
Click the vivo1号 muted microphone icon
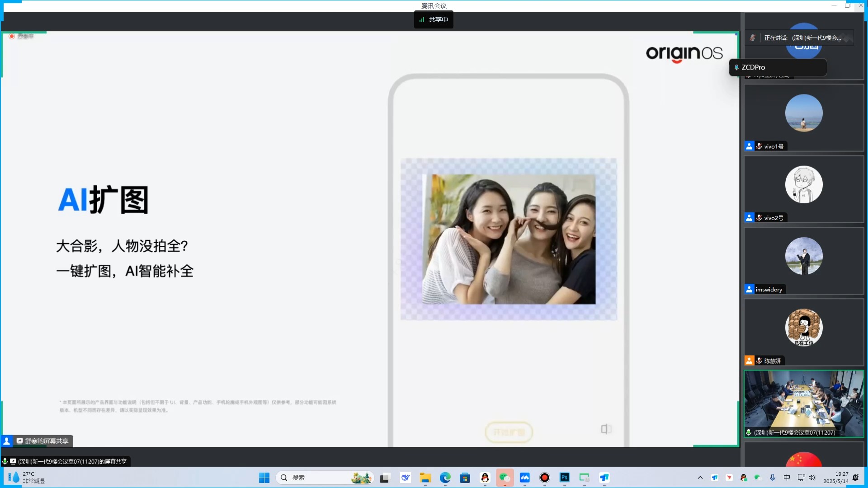tap(759, 146)
